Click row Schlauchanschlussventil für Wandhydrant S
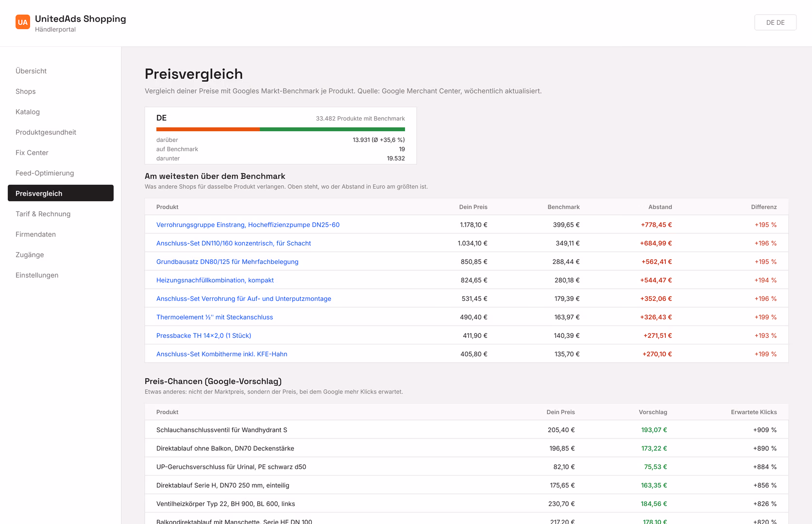This screenshot has width=812, height=524. point(467,430)
